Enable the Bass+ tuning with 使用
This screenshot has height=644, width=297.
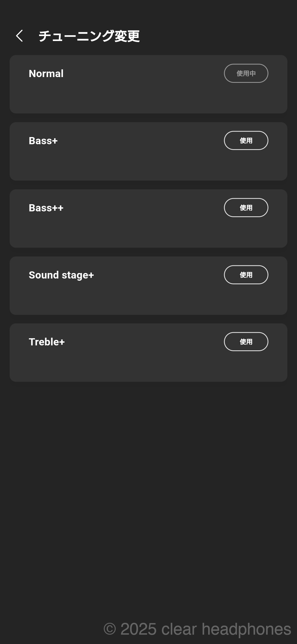[x=246, y=140]
